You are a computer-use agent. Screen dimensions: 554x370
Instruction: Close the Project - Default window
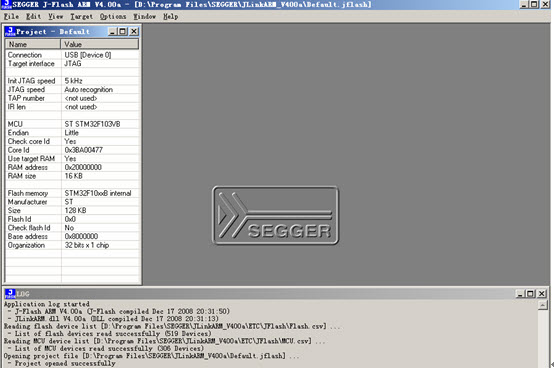134,31
